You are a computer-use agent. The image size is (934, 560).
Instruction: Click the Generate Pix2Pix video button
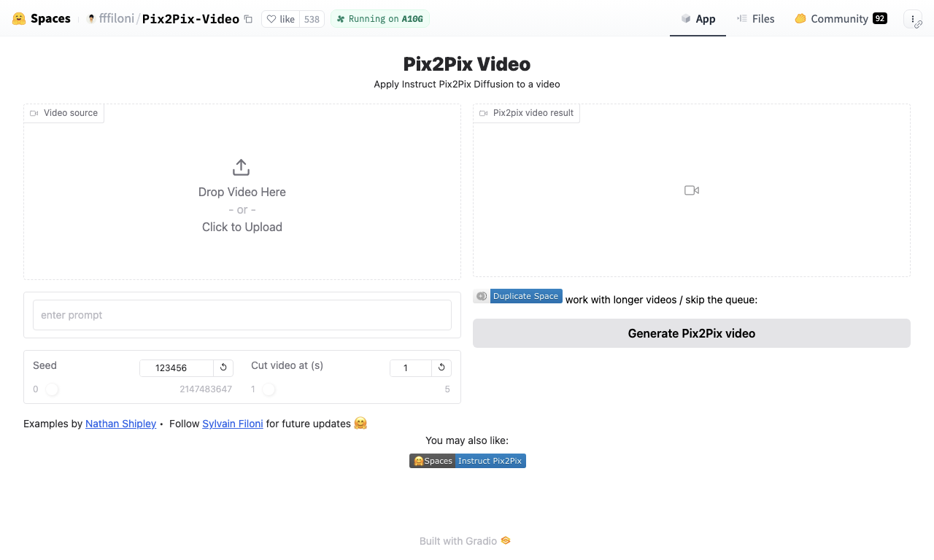[x=692, y=333]
